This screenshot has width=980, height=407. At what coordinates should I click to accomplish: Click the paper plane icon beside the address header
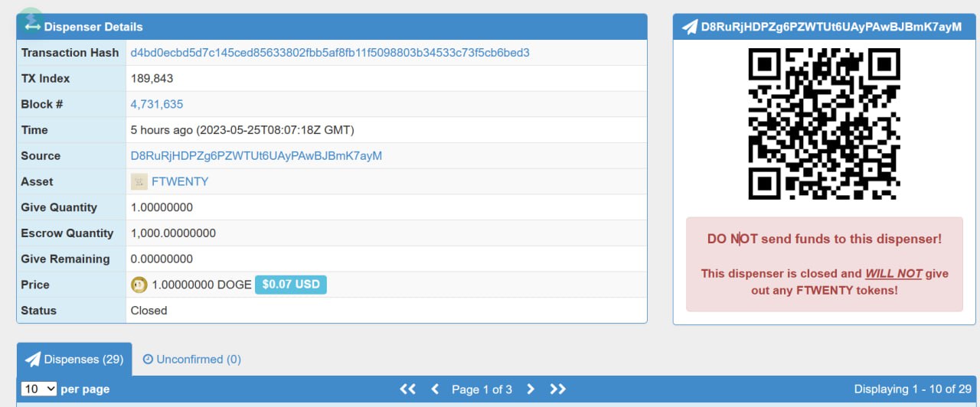coord(690,27)
